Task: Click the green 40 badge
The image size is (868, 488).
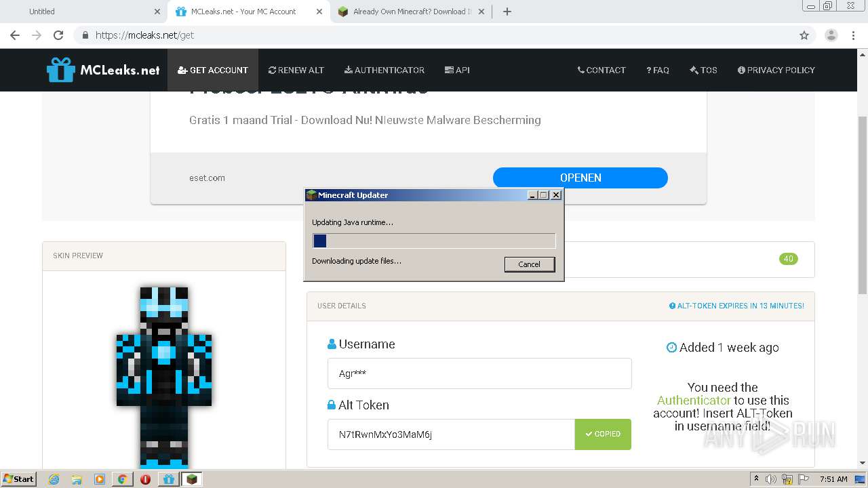Action: click(x=789, y=259)
